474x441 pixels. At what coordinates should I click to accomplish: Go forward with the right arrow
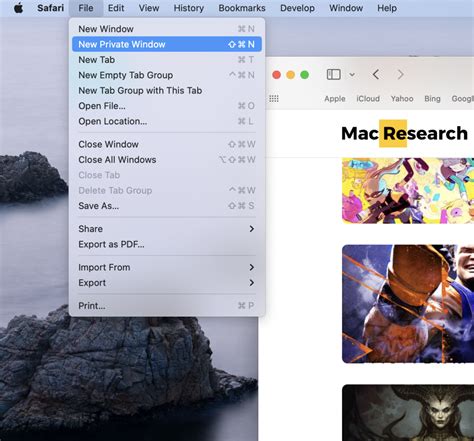click(400, 74)
